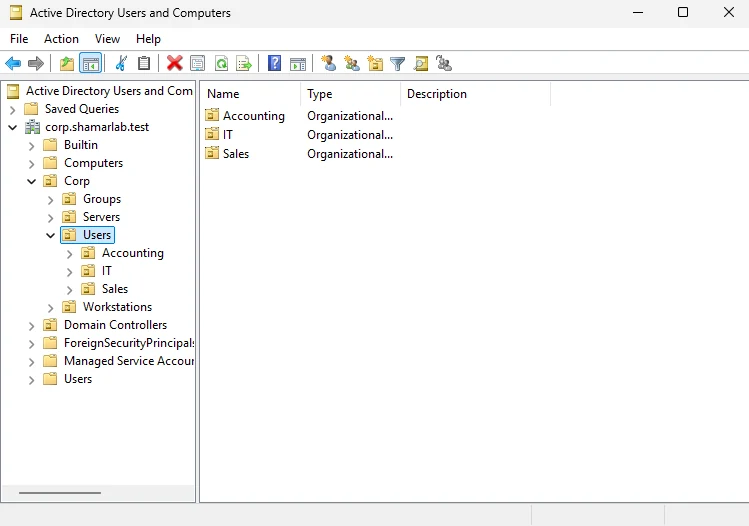The width and height of the screenshot is (749, 526).
Task: Collapse the selected Users OU under Corp
Action: point(51,236)
